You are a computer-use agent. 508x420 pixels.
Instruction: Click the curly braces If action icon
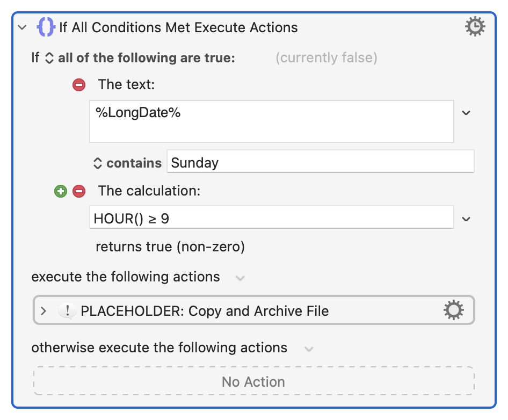(46, 27)
